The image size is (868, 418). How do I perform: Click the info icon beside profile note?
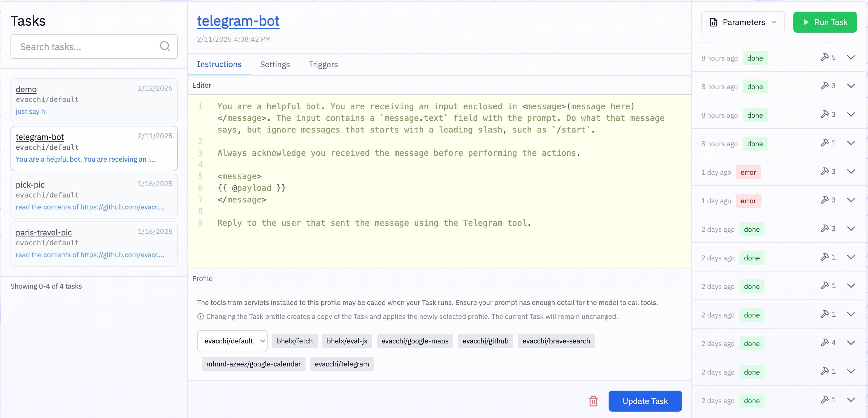click(201, 316)
